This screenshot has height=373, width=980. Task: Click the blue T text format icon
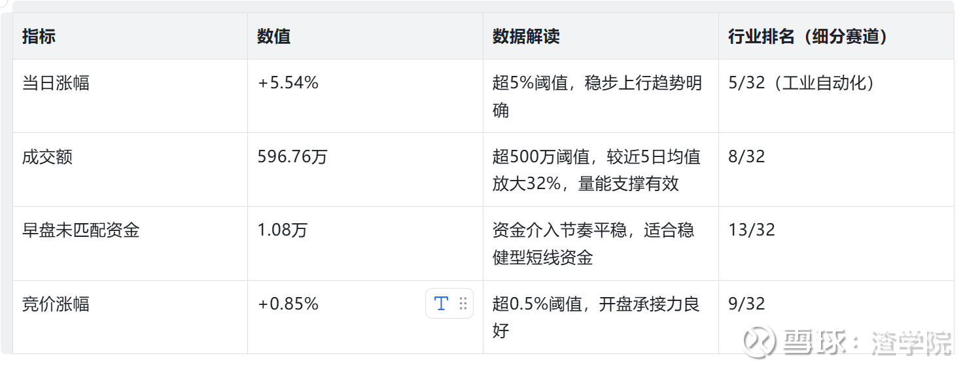pyautogui.click(x=441, y=304)
